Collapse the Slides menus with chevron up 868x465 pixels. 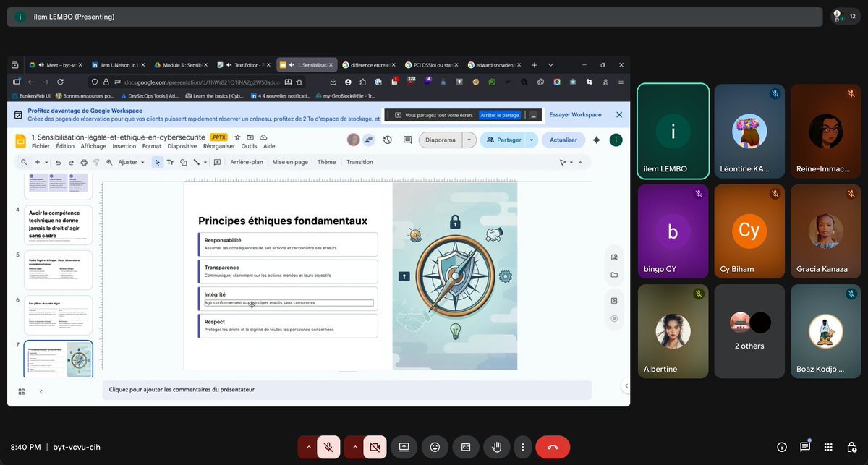coord(580,162)
